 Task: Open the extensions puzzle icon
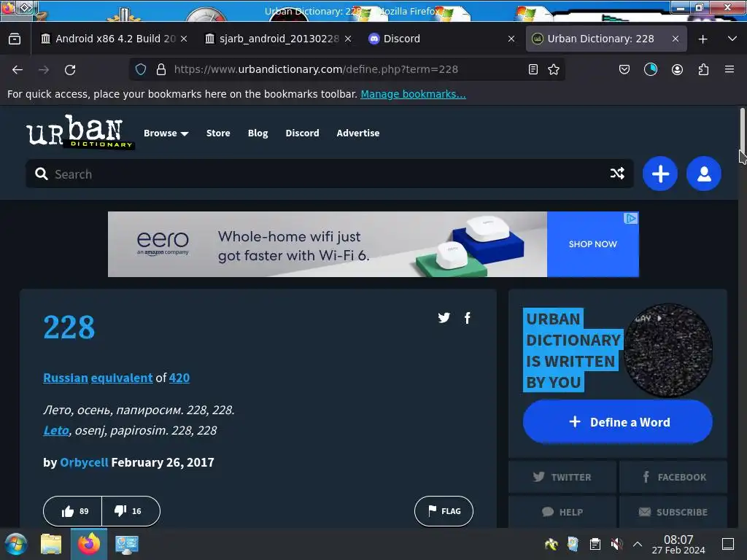pyautogui.click(x=703, y=69)
